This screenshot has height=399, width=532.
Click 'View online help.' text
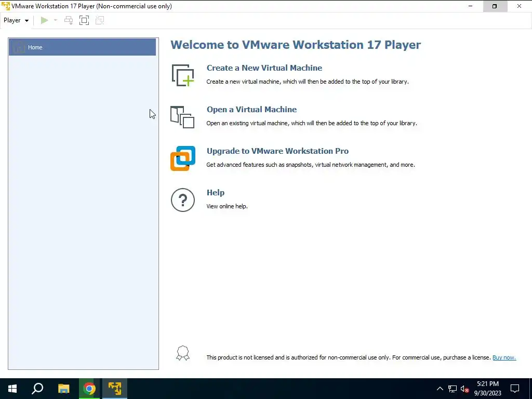[227, 206]
